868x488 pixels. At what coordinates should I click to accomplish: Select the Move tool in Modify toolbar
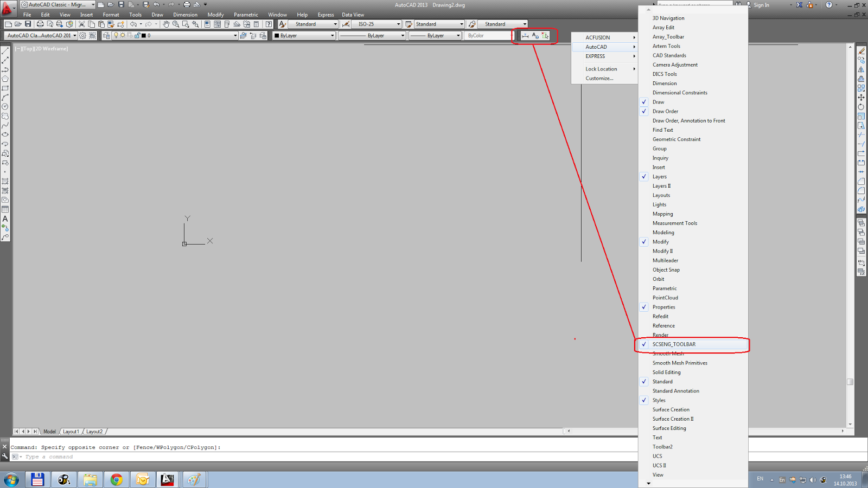pos(861,98)
